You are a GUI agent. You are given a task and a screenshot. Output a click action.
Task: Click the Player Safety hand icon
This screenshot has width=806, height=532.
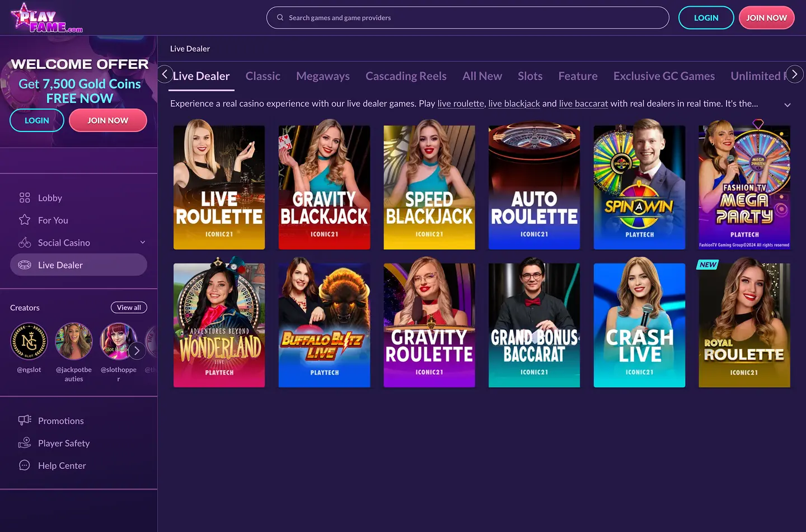pos(25,442)
